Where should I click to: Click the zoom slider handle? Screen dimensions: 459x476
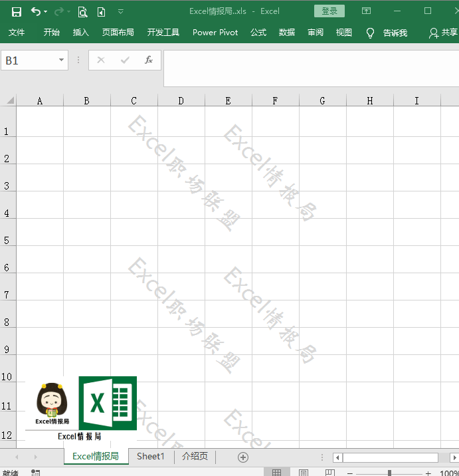(x=389, y=473)
